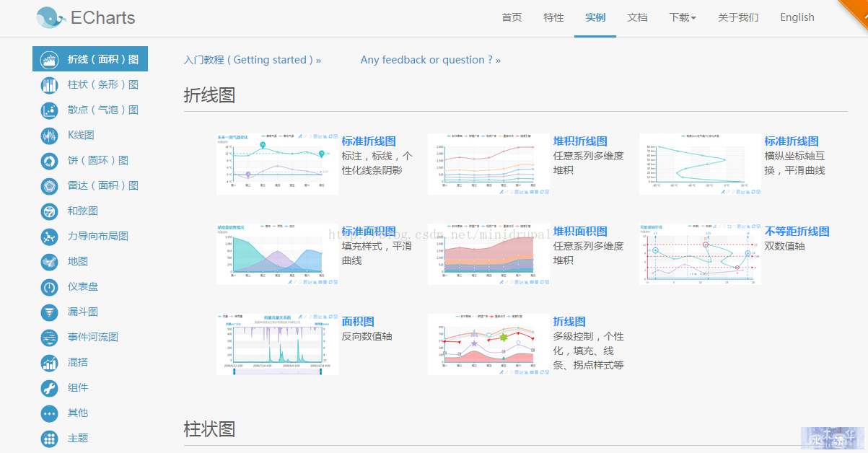Open the 雷达（面积）图 radar icon

[x=50, y=186]
